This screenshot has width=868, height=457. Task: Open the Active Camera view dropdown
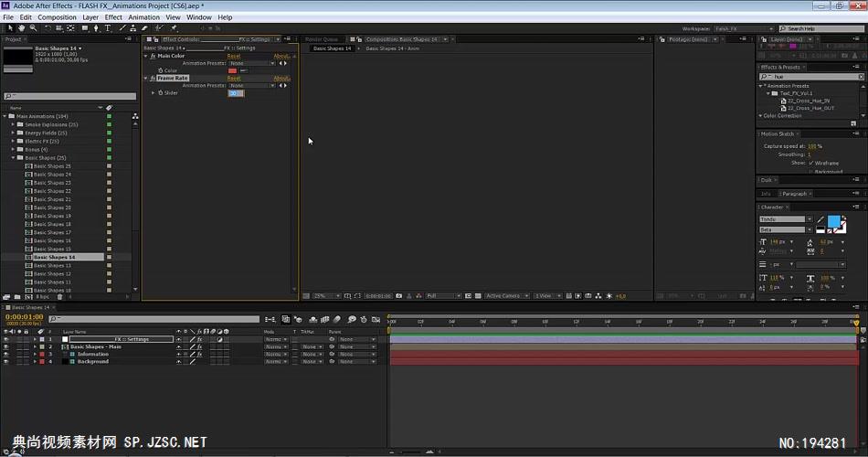[507, 296]
